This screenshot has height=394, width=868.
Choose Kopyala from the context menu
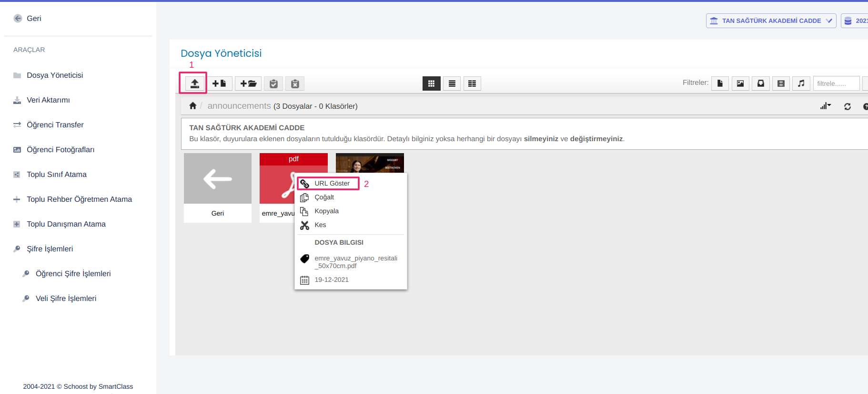326,211
